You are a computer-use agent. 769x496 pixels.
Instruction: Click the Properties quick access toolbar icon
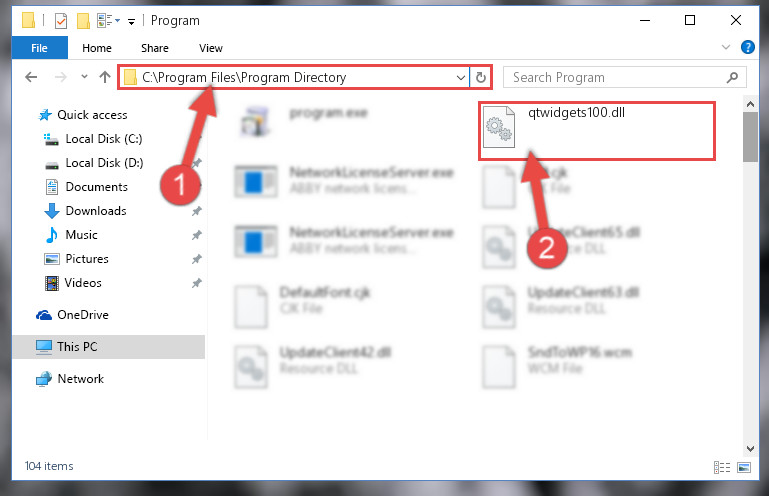pos(61,21)
